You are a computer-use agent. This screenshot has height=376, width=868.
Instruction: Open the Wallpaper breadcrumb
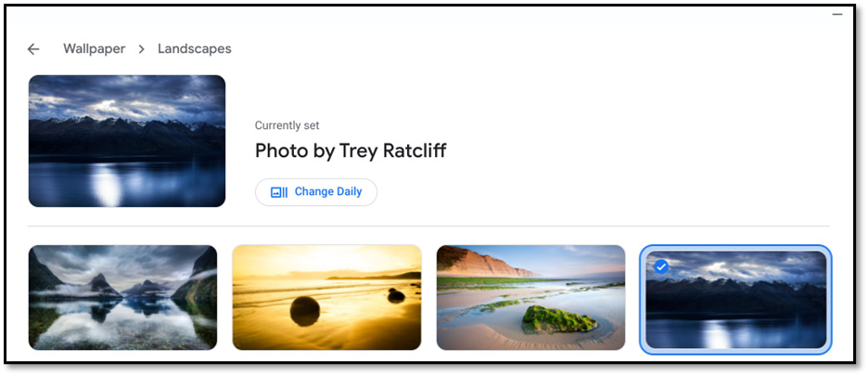[94, 49]
